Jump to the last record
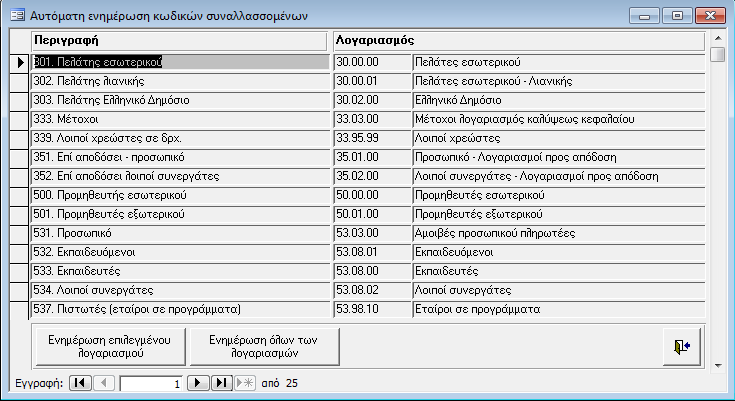Image resolution: width=735 pixels, height=401 pixels. [222, 383]
